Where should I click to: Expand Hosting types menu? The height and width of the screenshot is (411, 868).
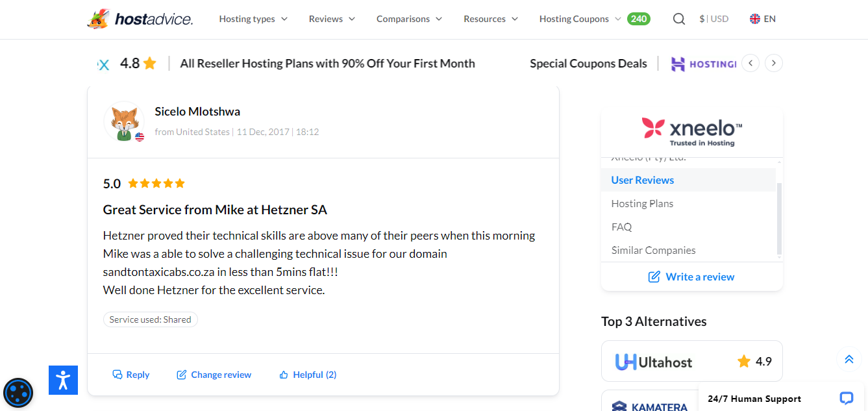253,19
